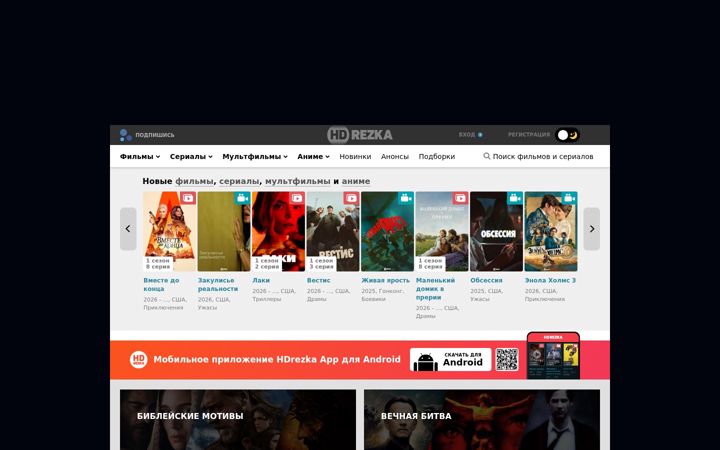Click the search magnifier icon

point(487,156)
